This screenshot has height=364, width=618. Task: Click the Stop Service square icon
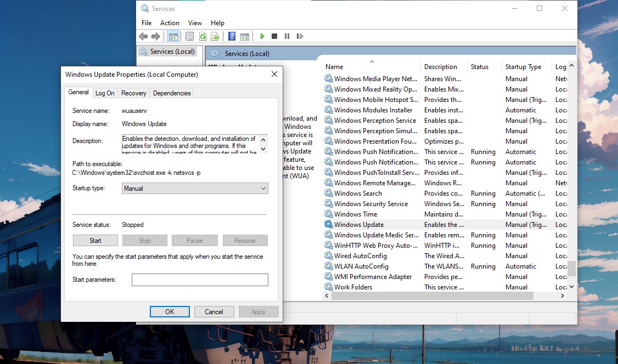click(274, 36)
